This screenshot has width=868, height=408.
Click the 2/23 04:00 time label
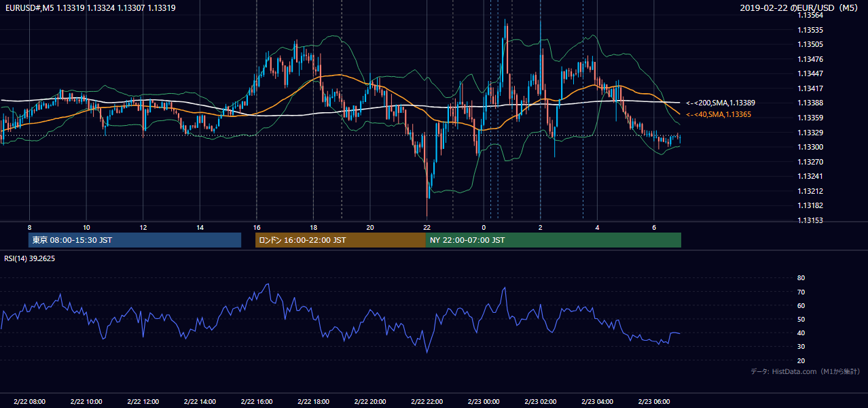(x=597, y=402)
